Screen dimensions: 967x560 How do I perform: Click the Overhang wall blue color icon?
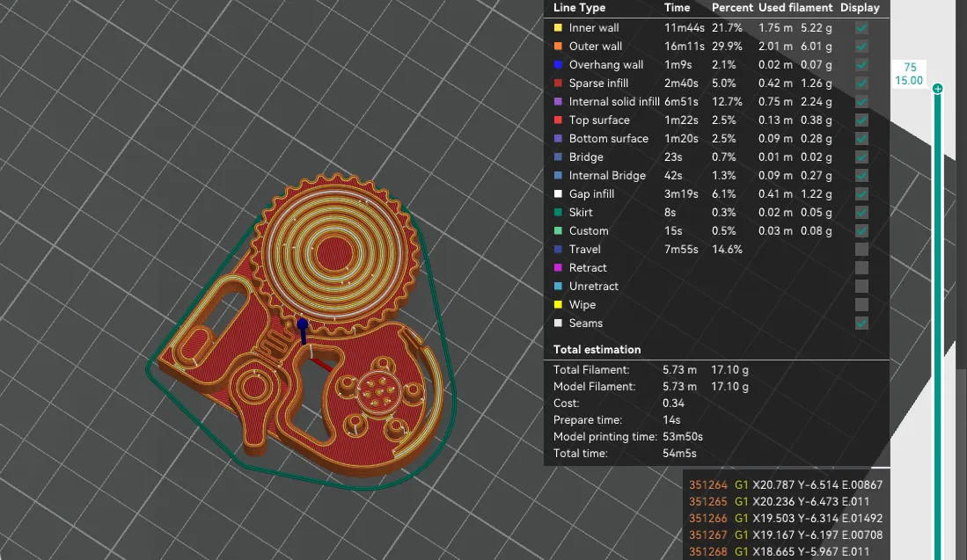coord(558,65)
